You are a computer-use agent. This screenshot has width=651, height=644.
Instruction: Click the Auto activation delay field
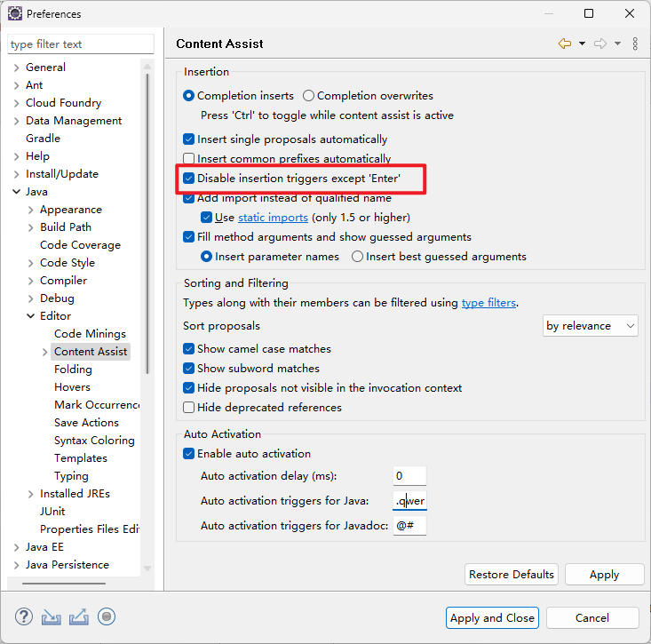[409, 476]
